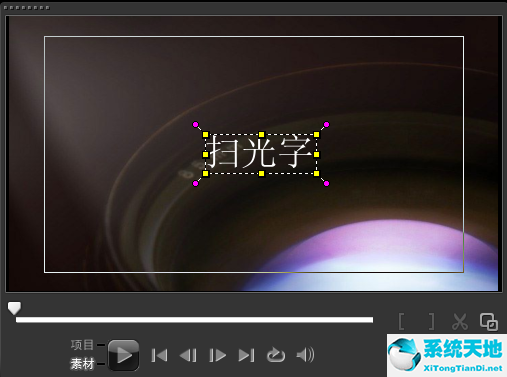
Task: Set the mark-out bracket point
Action: click(431, 321)
